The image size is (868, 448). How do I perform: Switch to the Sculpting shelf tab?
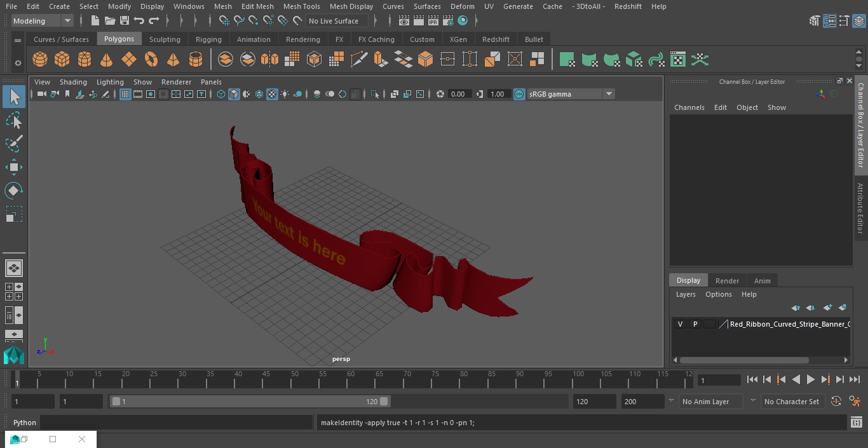click(165, 39)
